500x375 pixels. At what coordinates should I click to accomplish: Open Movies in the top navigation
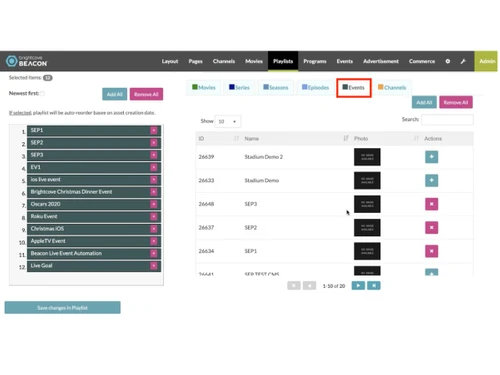point(254,61)
